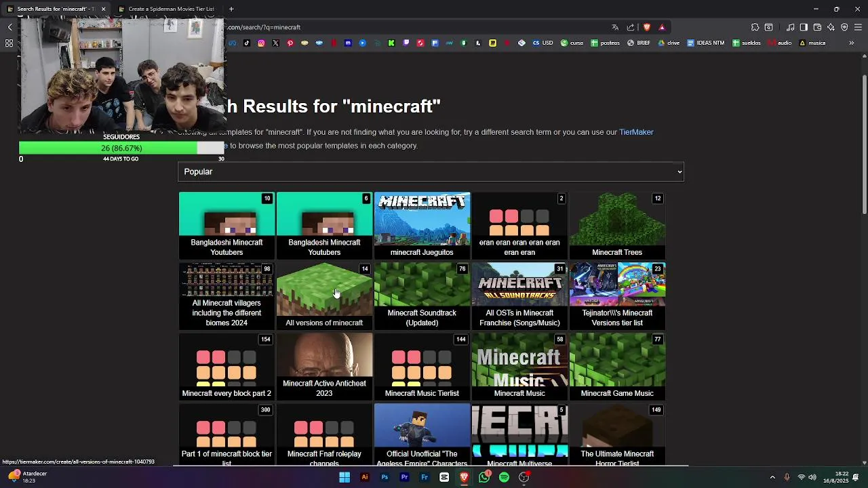
Task: Open the TikTok bookmark icon
Action: (247, 43)
